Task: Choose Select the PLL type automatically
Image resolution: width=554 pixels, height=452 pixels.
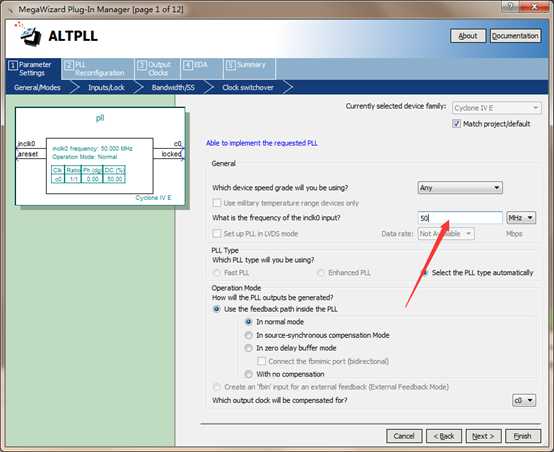Action: point(425,273)
